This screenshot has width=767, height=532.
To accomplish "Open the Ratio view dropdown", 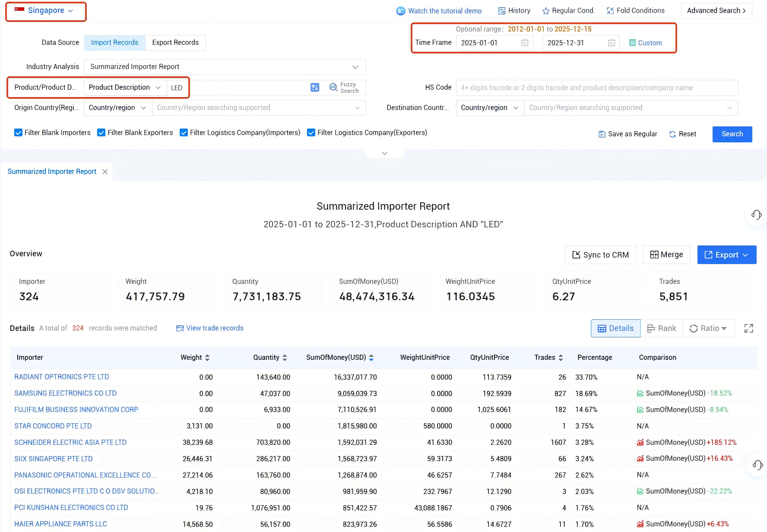I will (709, 328).
